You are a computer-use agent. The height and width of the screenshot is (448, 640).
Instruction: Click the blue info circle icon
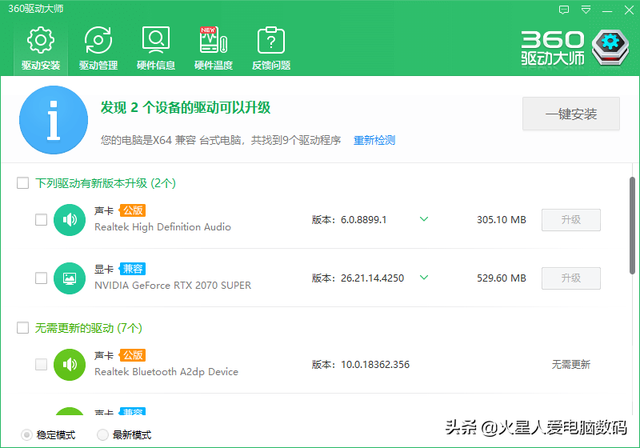pos(53,120)
